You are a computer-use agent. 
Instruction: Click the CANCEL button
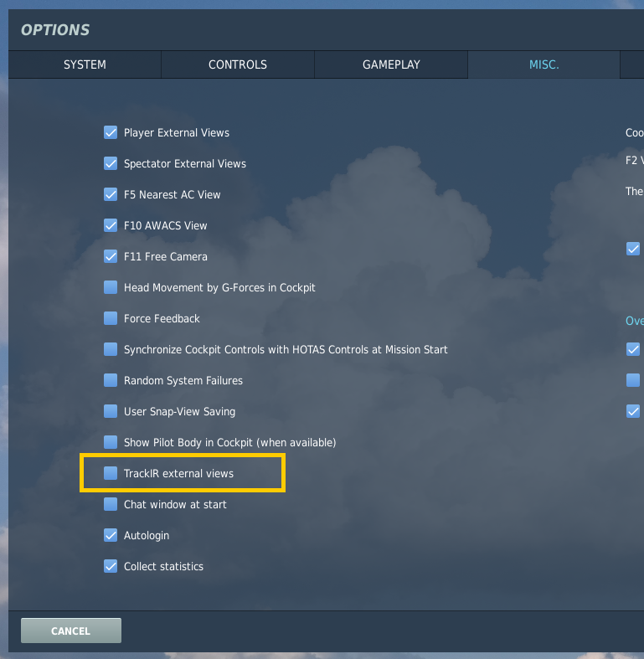(x=71, y=631)
